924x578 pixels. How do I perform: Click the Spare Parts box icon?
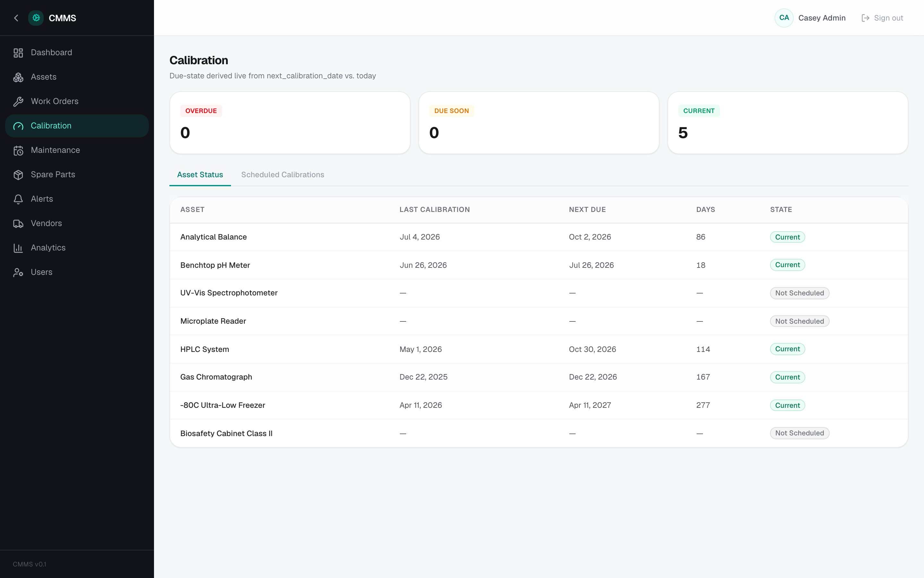click(x=18, y=175)
